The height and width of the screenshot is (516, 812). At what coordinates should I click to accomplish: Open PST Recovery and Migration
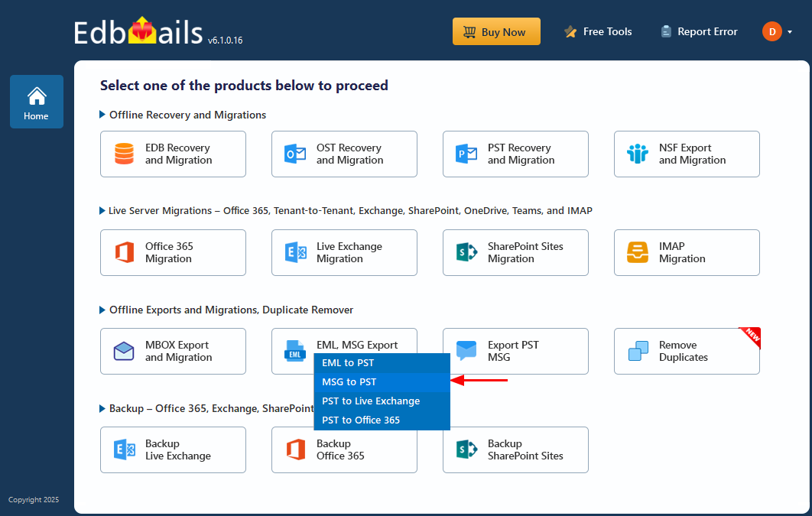516,154
